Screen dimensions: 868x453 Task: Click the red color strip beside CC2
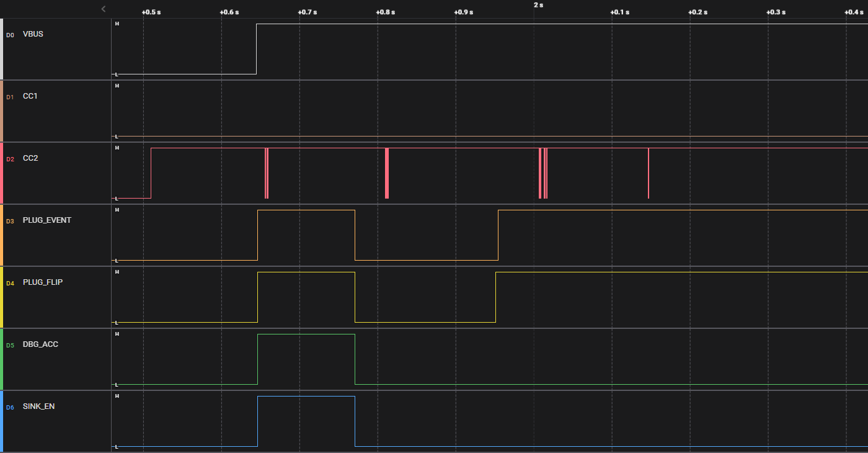coord(1,173)
